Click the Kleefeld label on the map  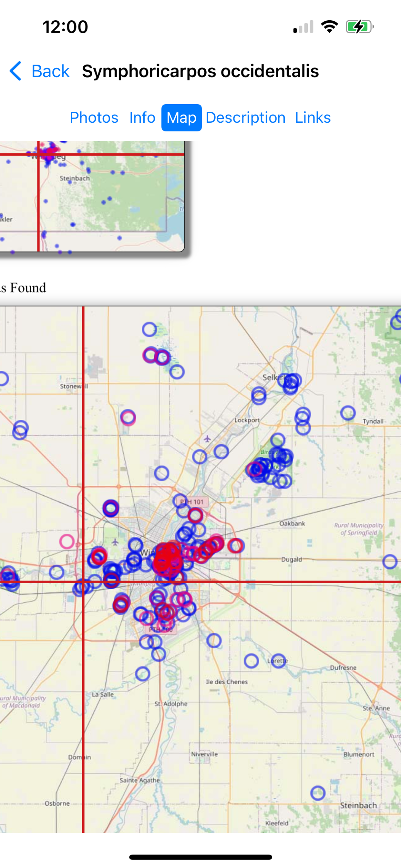[x=277, y=823]
